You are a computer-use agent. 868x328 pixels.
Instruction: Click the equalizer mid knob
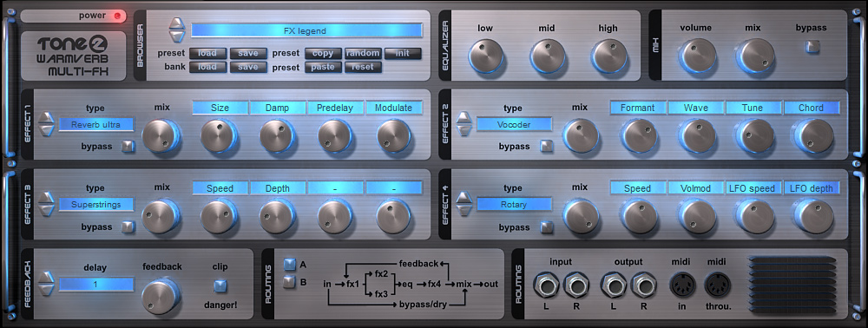(x=547, y=56)
